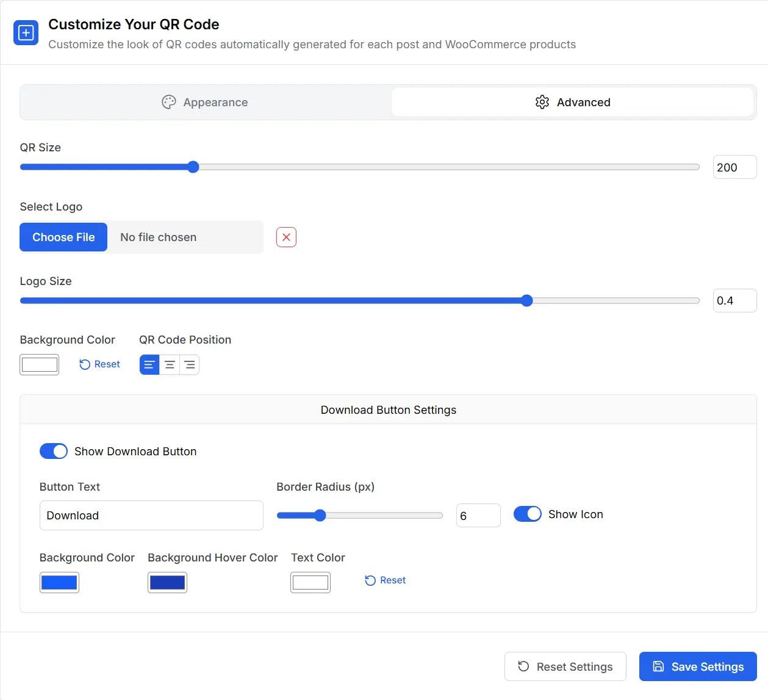Reset the QR background color
The width and height of the screenshot is (768, 700).
coord(100,364)
